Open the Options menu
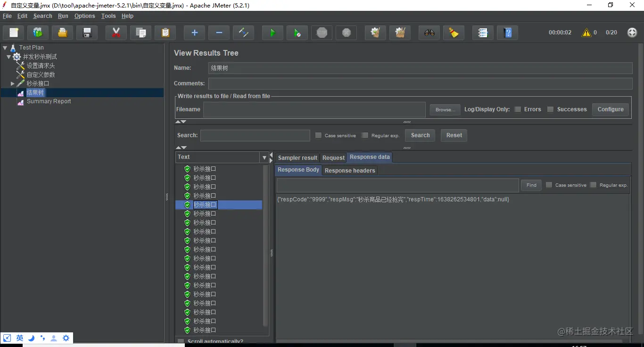 tap(84, 16)
